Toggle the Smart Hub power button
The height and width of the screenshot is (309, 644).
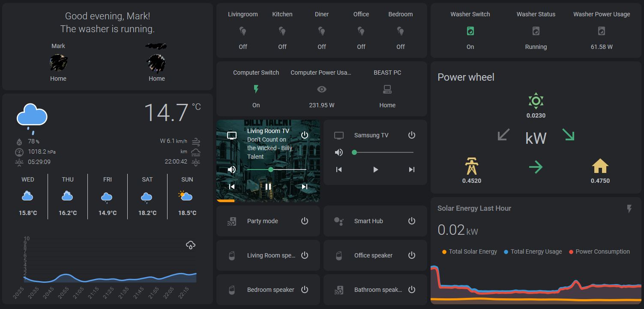point(411,221)
